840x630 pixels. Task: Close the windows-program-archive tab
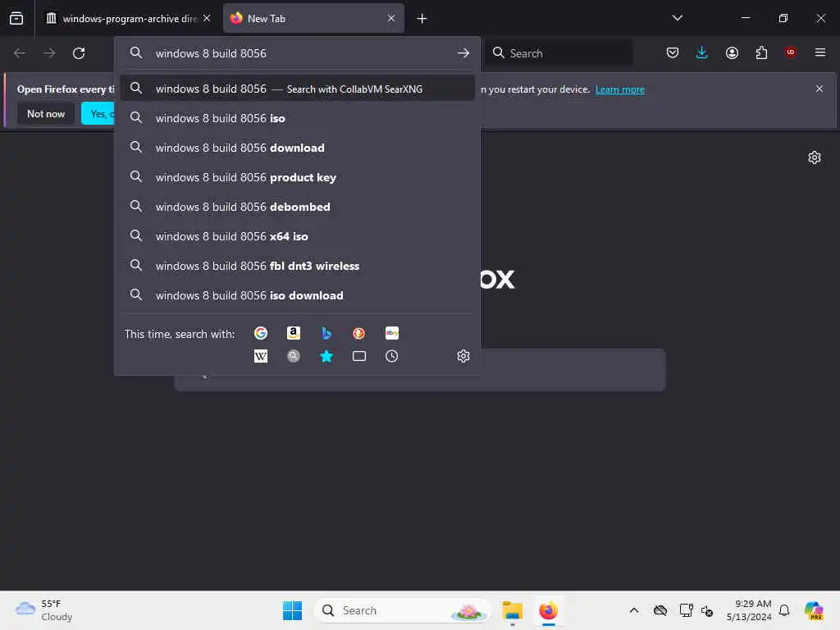tap(207, 18)
